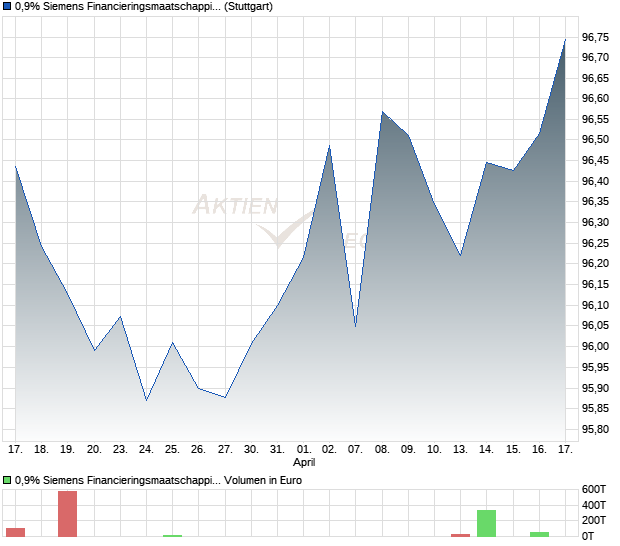Click the date label '01.' above April
The height and width of the screenshot is (546, 620).
coord(304,450)
